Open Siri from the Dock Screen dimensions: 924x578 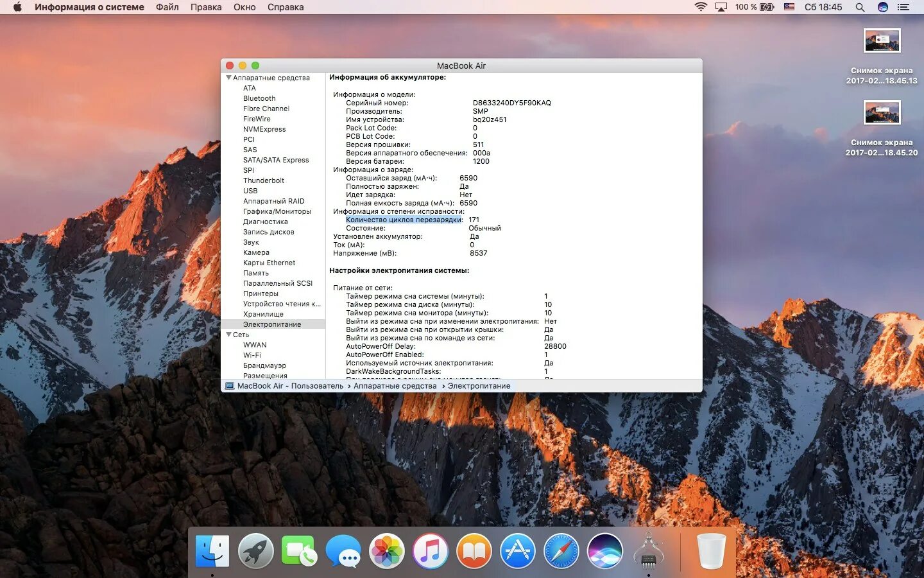pyautogui.click(x=605, y=551)
